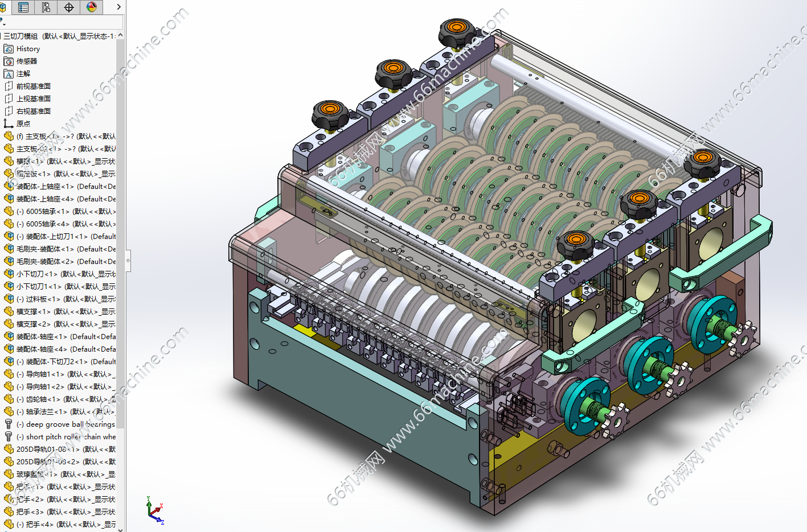
Task: Click the History folder icon
Action: 9,49
